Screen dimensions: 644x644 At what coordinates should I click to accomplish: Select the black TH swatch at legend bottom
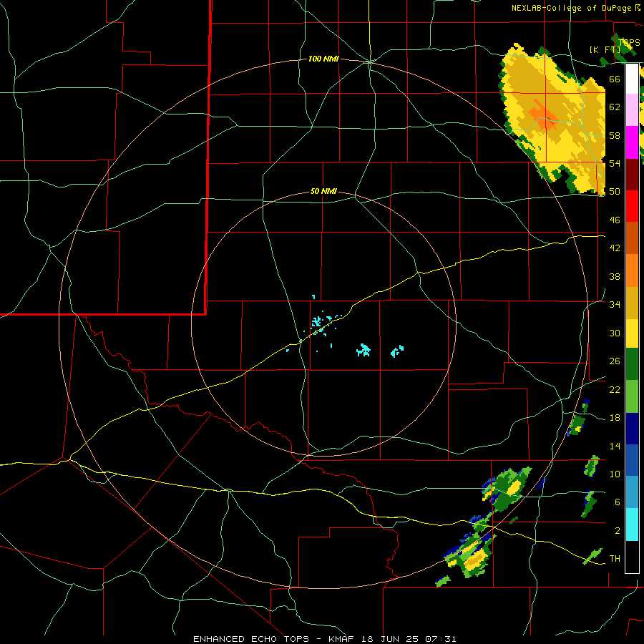[632, 557]
